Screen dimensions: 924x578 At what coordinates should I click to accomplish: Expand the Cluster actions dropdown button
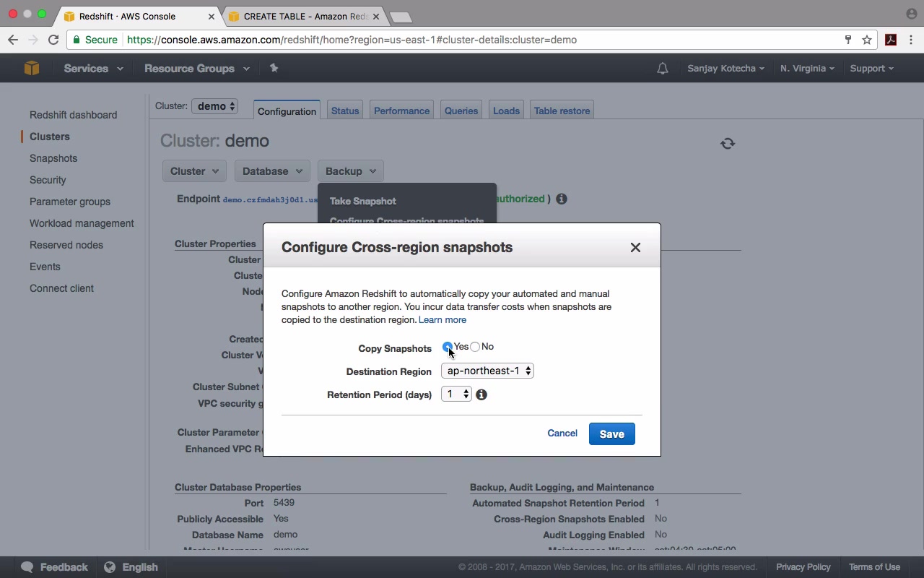click(x=194, y=171)
